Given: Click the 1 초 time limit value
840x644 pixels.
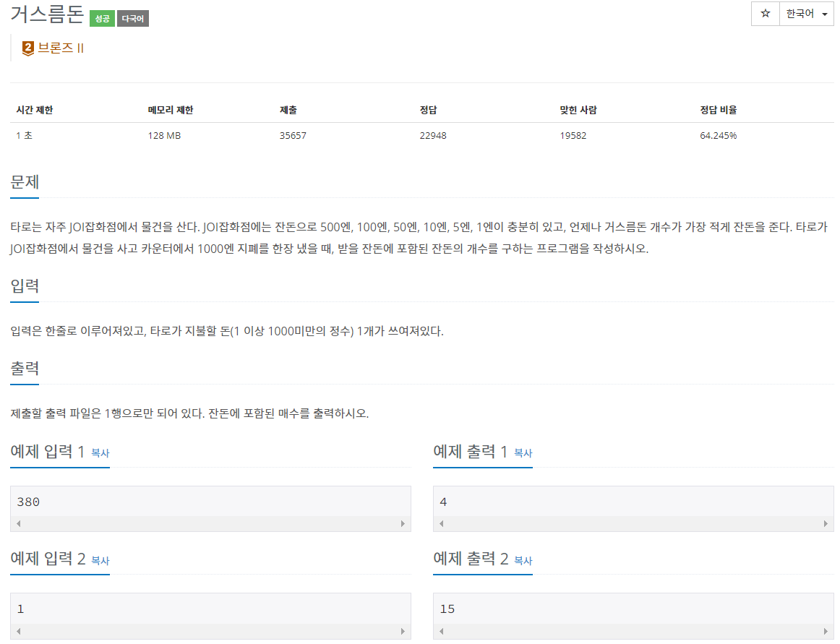Looking at the screenshot, I should 24,136.
